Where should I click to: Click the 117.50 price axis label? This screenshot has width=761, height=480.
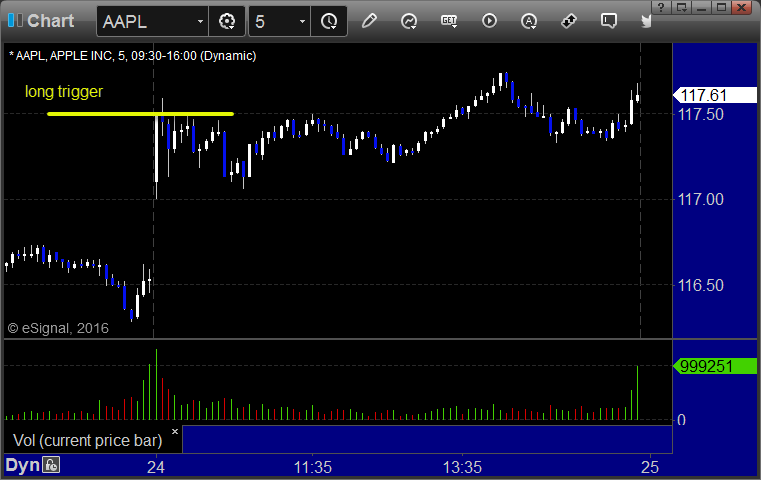tap(700, 115)
